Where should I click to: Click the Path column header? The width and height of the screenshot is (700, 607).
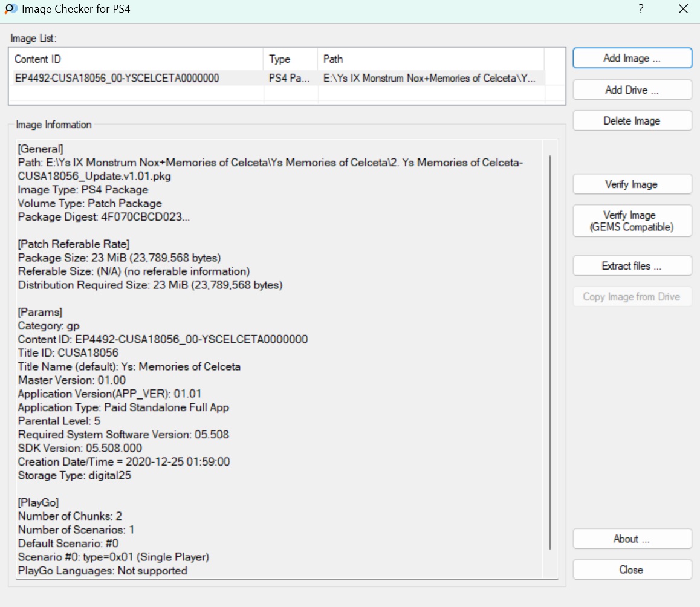[430, 59]
